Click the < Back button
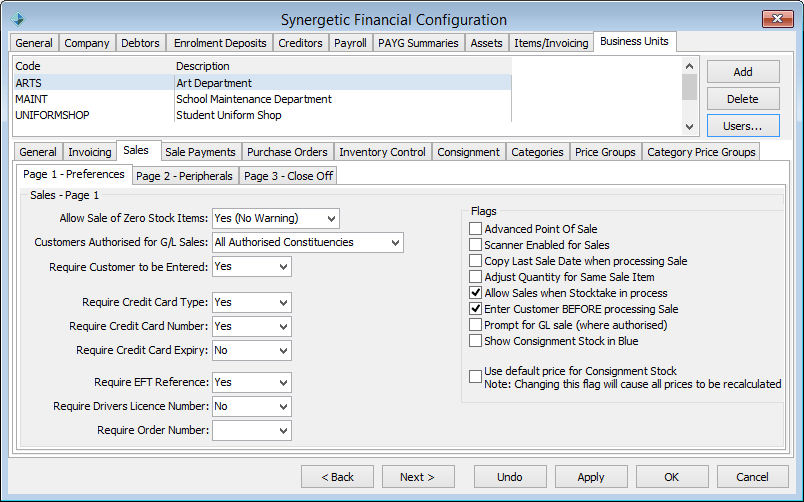Viewport: 804px width, 502px height. (337, 477)
